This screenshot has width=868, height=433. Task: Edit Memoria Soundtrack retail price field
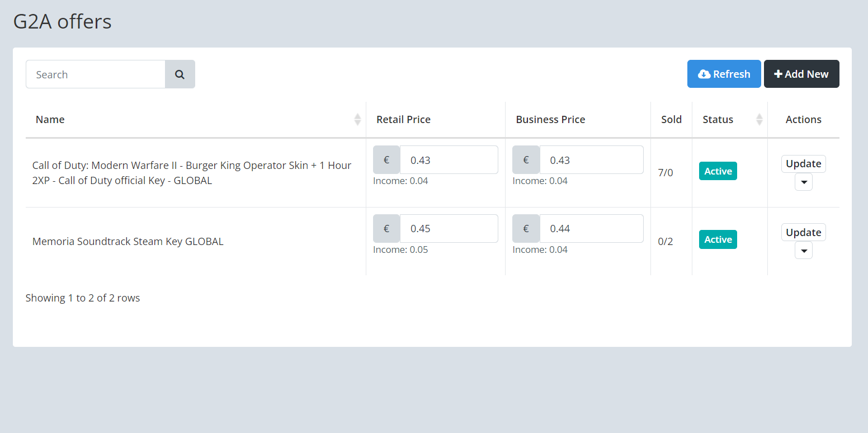pyautogui.click(x=449, y=228)
